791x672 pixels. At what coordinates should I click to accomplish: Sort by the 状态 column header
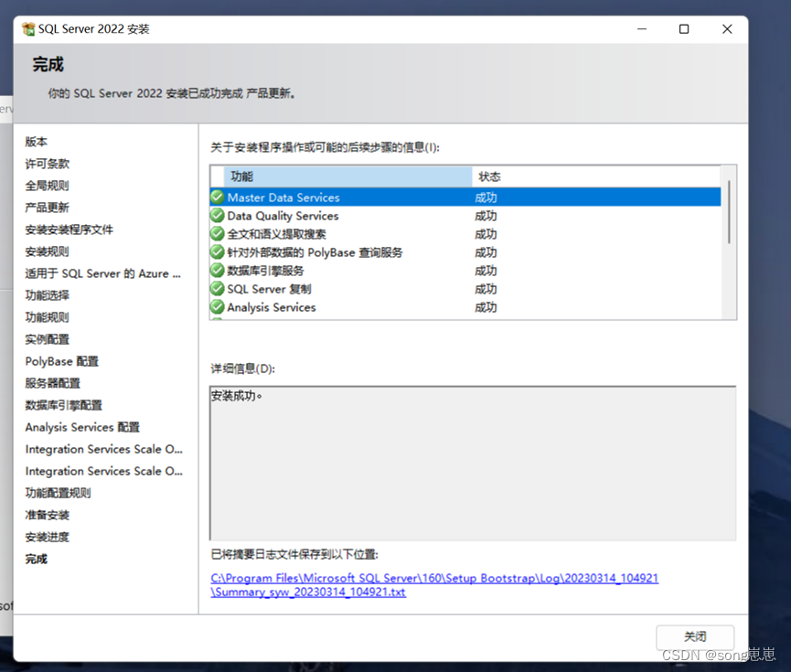(x=596, y=176)
